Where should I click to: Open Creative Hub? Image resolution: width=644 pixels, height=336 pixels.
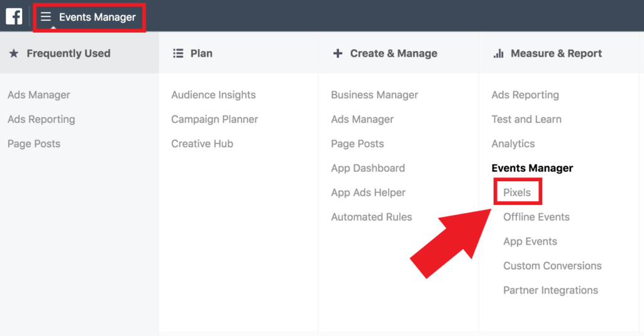202,144
